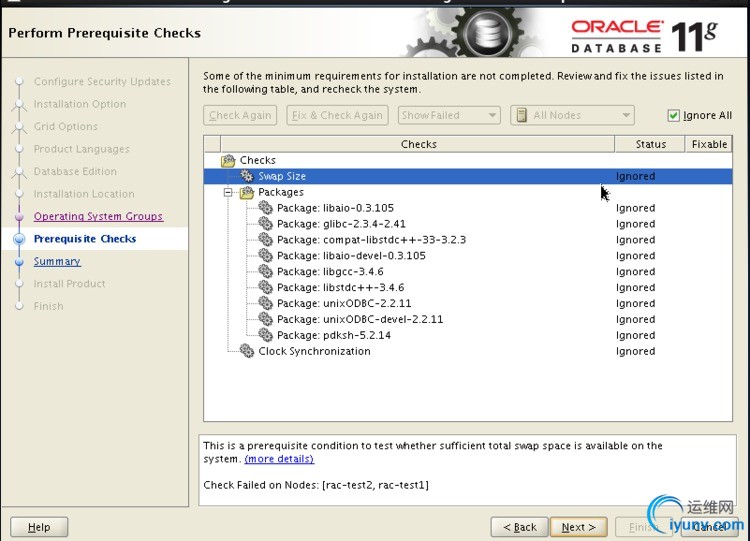
Task: Click gear icon for libaio-0.3.105 package
Action: tap(265, 208)
